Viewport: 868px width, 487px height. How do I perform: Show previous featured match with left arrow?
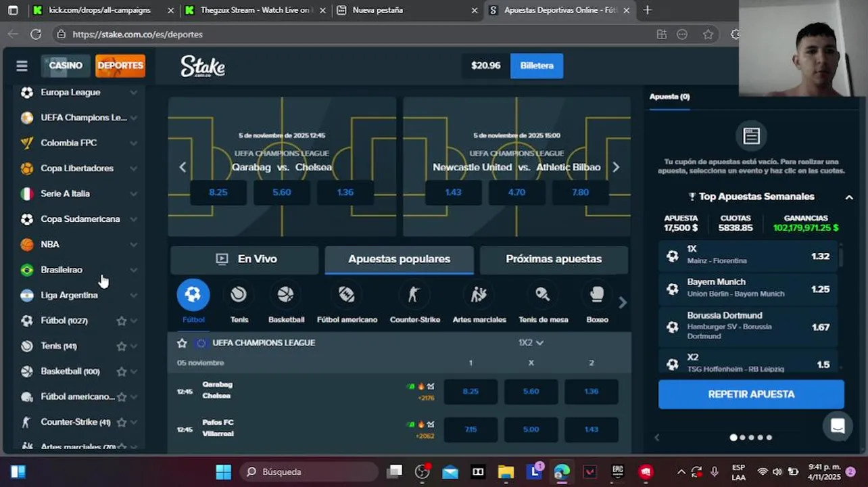pos(183,167)
